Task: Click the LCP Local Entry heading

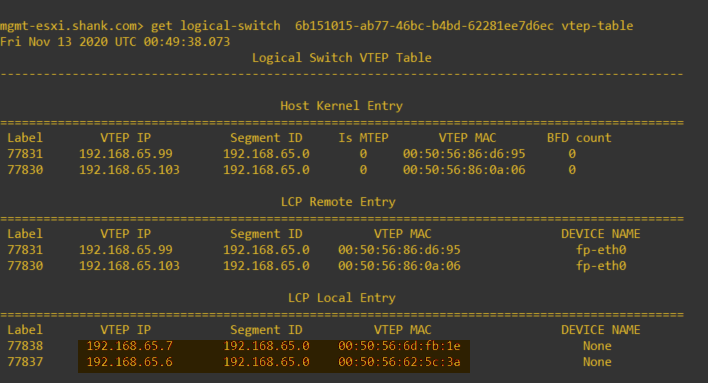Action: click(x=341, y=298)
